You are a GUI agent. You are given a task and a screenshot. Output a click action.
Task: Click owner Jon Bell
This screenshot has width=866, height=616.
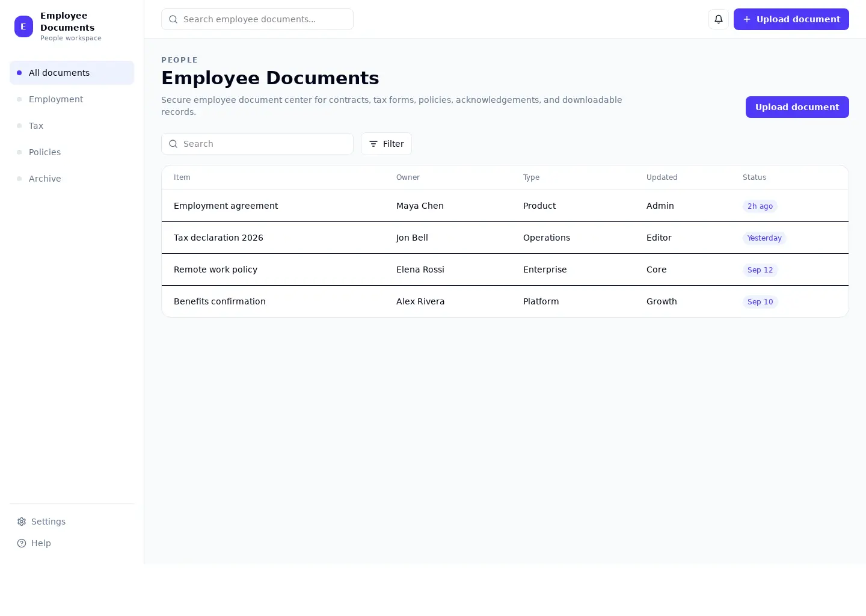tap(412, 238)
